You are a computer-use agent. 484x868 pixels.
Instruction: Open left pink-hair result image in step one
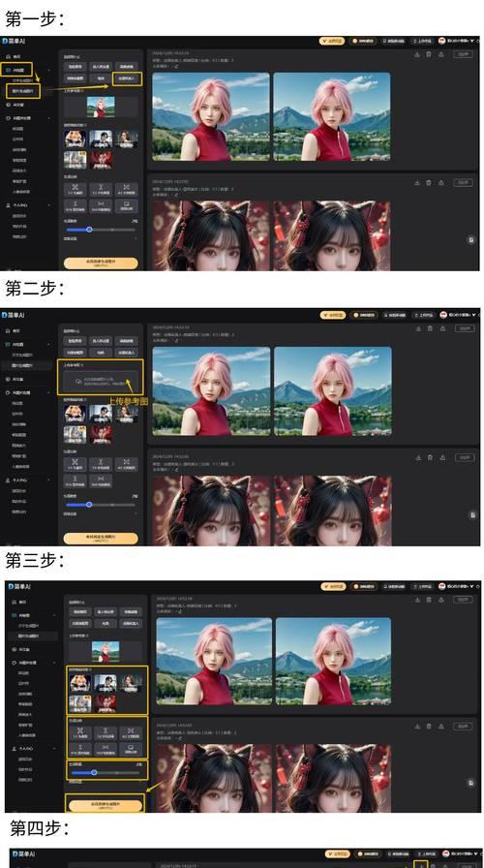211,117
